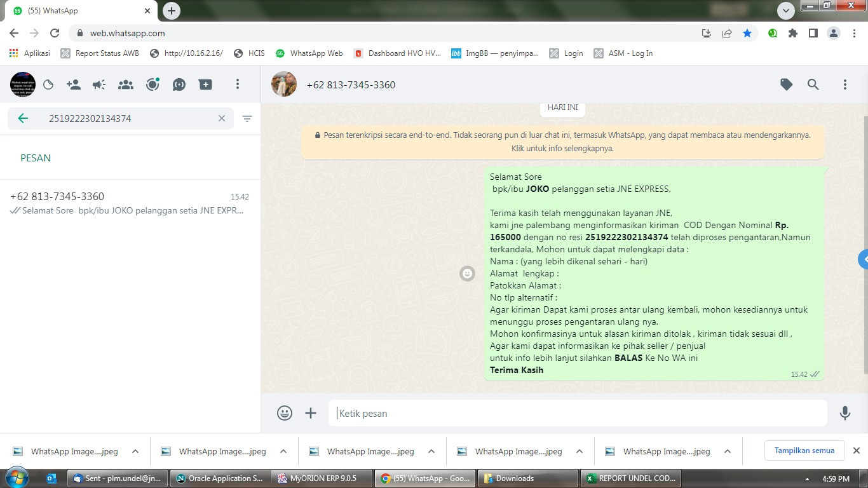Screen dimensions: 868x488
Task: Open Dashboard HVO bookmark
Action: 397,53
